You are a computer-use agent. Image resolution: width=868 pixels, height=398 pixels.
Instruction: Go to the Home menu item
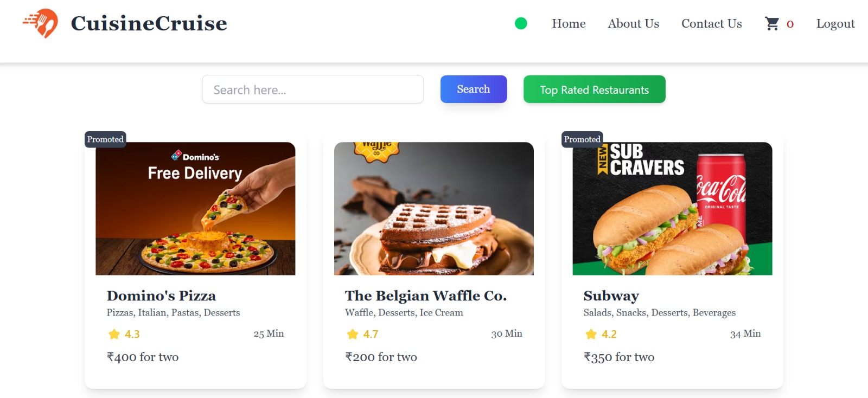point(569,24)
